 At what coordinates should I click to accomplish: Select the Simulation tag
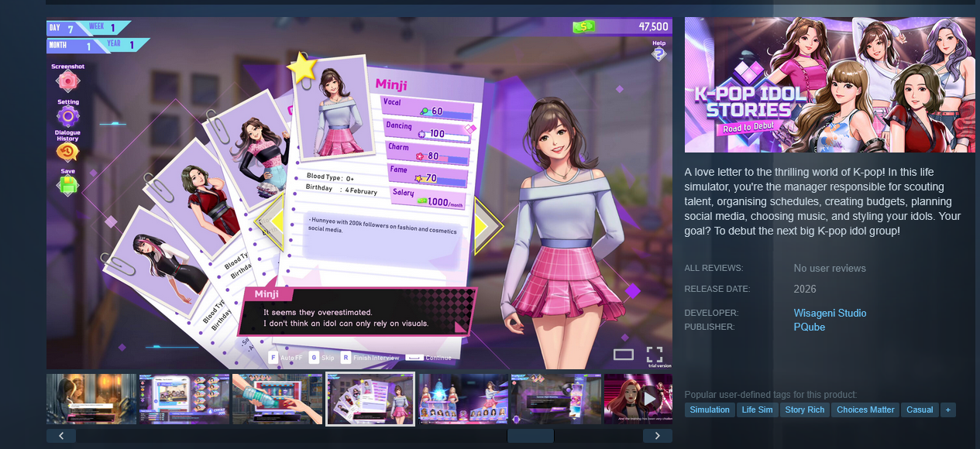point(709,410)
